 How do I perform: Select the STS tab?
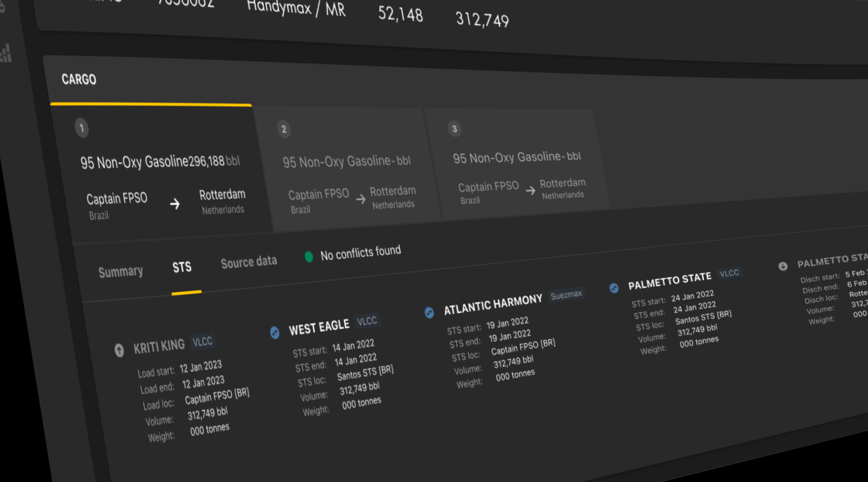click(182, 267)
